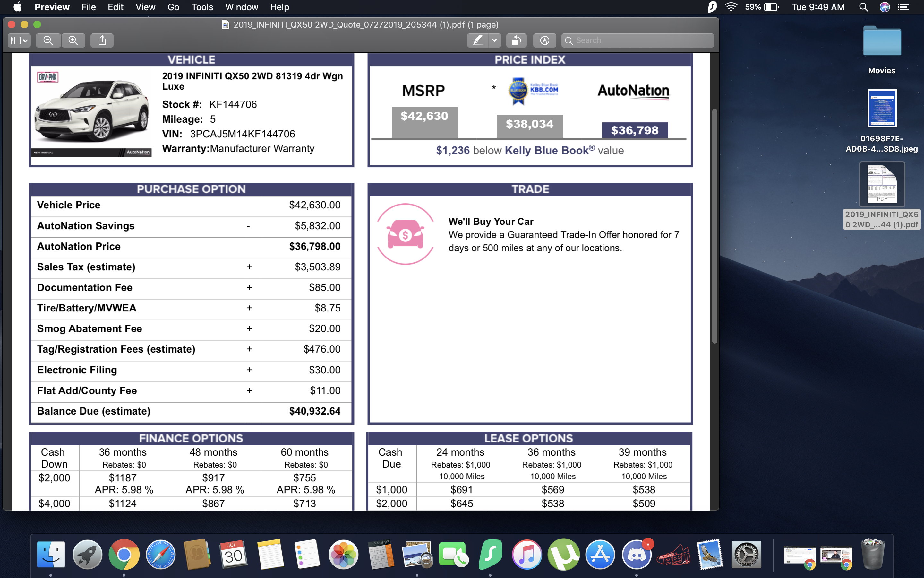Click the VIN 3PCAJ5M14KF144706 text
Screen dimensions: 924x578
click(243, 134)
